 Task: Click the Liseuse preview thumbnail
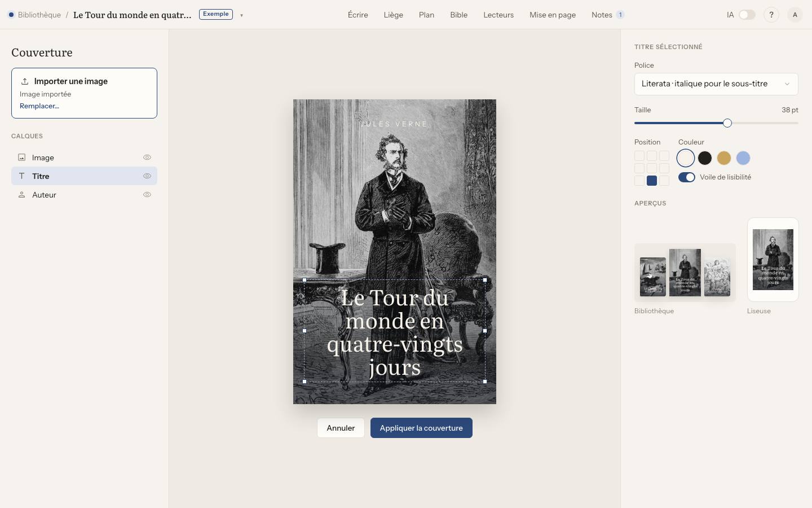(x=773, y=260)
